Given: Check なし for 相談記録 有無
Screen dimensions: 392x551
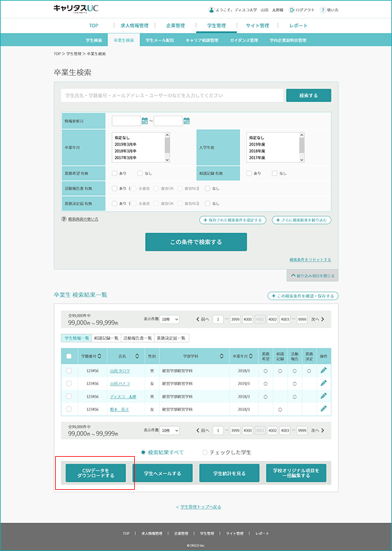Looking at the screenshot, I should [274, 173].
